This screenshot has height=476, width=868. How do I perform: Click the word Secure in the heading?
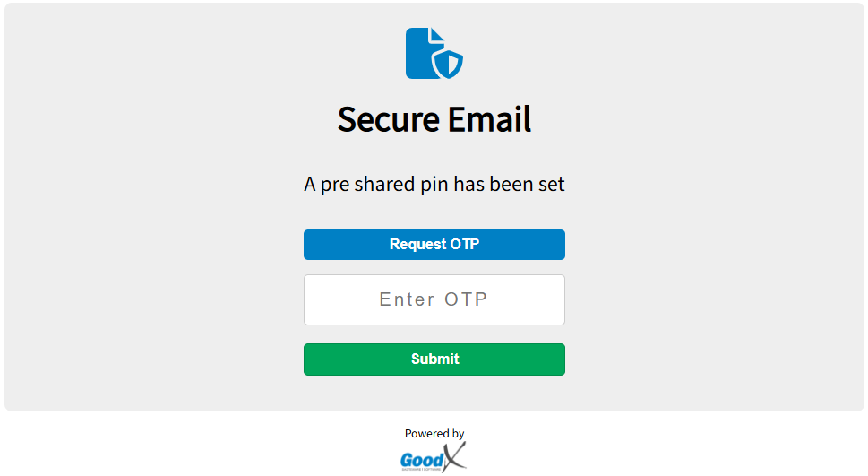click(x=388, y=119)
